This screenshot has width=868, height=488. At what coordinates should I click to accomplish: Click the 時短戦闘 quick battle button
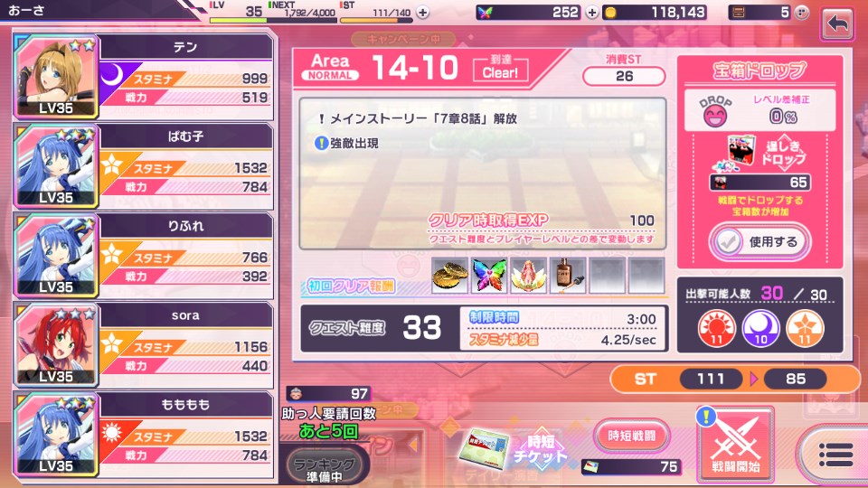632,436
